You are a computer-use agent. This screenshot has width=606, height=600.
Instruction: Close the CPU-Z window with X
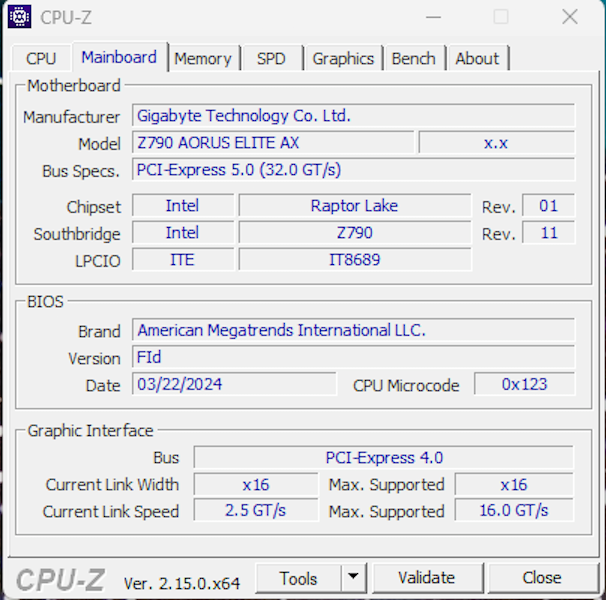pos(570,17)
